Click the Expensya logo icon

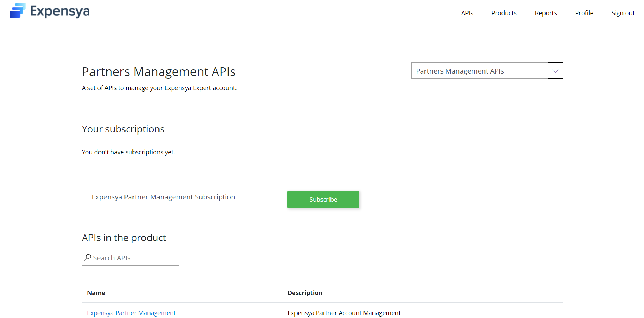coord(17,11)
